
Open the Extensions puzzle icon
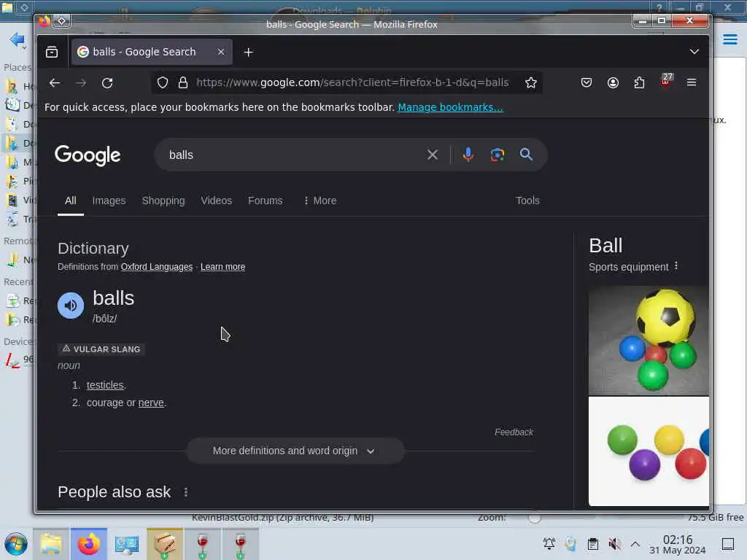point(639,83)
